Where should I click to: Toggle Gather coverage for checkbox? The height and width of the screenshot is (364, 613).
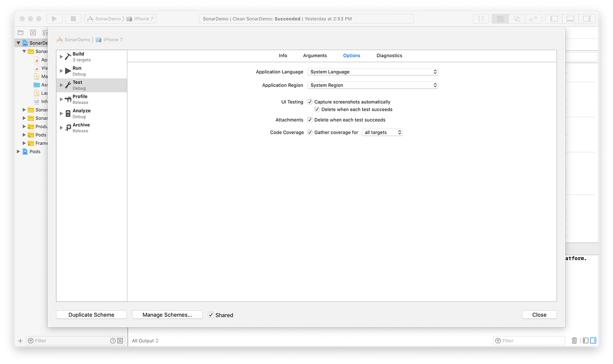click(x=309, y=132)
